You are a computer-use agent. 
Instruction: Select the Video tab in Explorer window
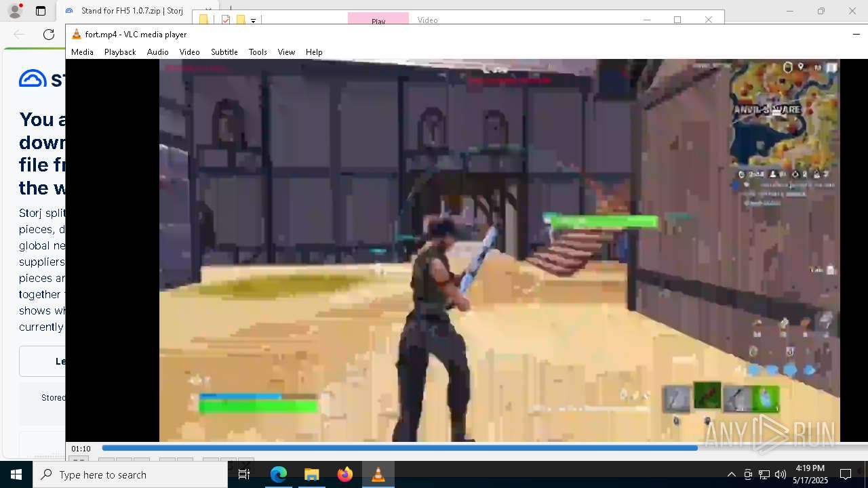pyautogui.click(x=428, y=20)
